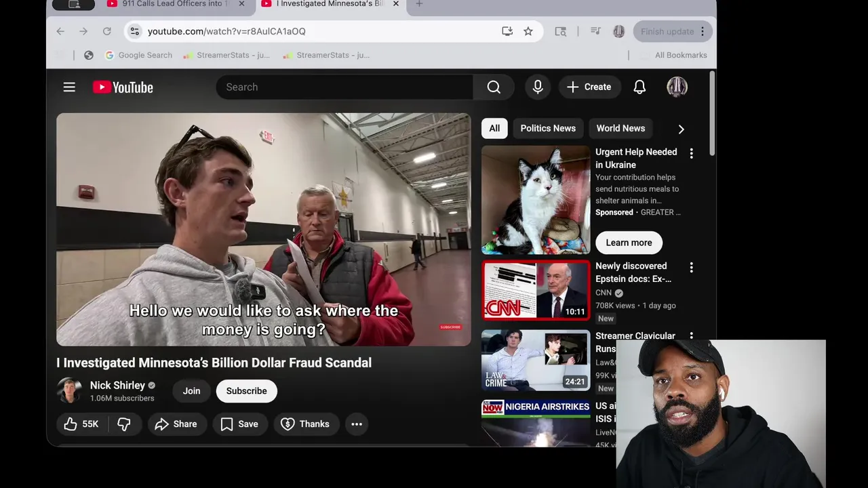Screen dimensions: 868x488
Task: Click install app icon in address bar
Action: [x=507, y=31]
